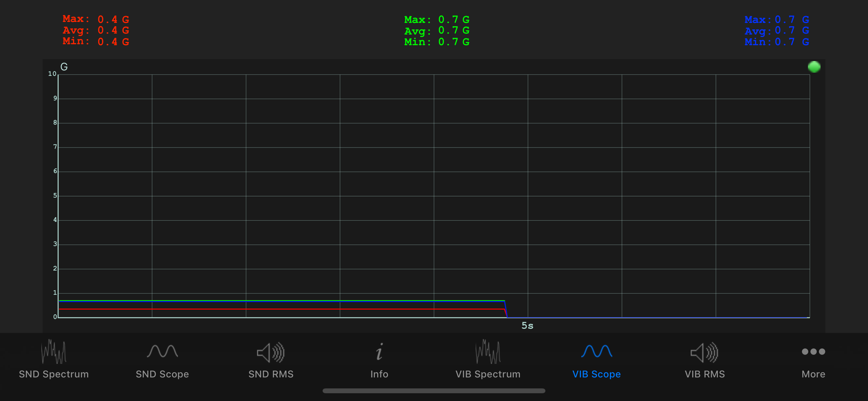Open the SND RMS speaker icon

pyautogui.click(x=271, y=353)
